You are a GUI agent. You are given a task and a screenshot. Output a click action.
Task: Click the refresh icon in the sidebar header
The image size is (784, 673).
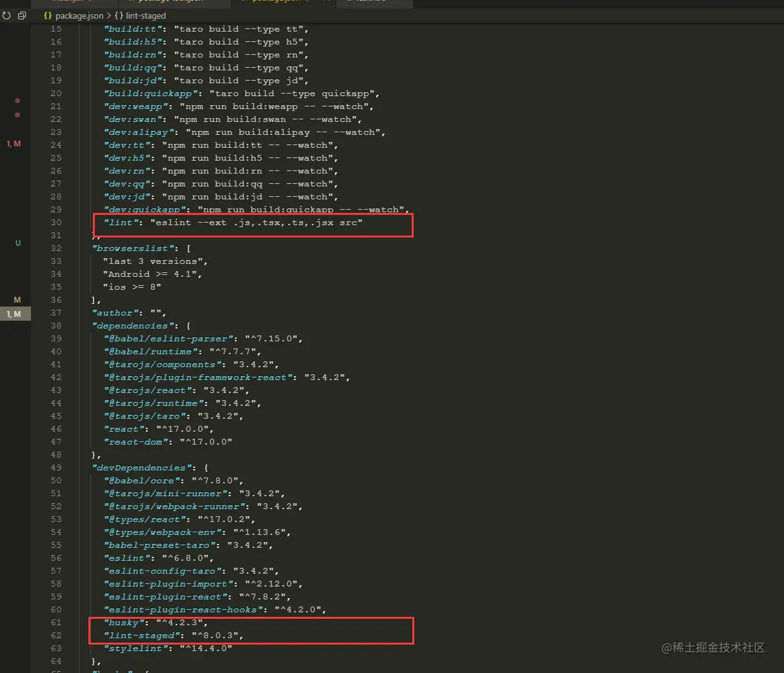(6, 15)
